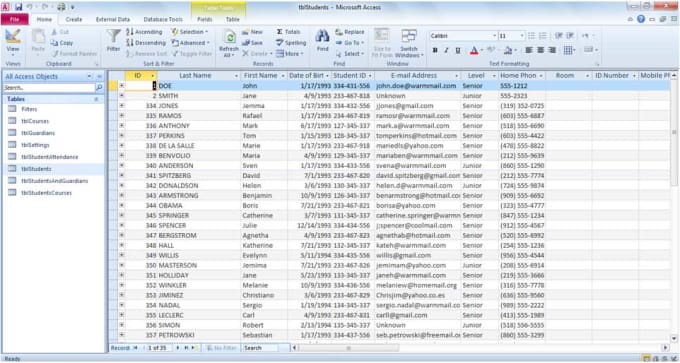The image size is (680, 363).
Task: Open Advanced filter dropdown
Action: (191, 43)
